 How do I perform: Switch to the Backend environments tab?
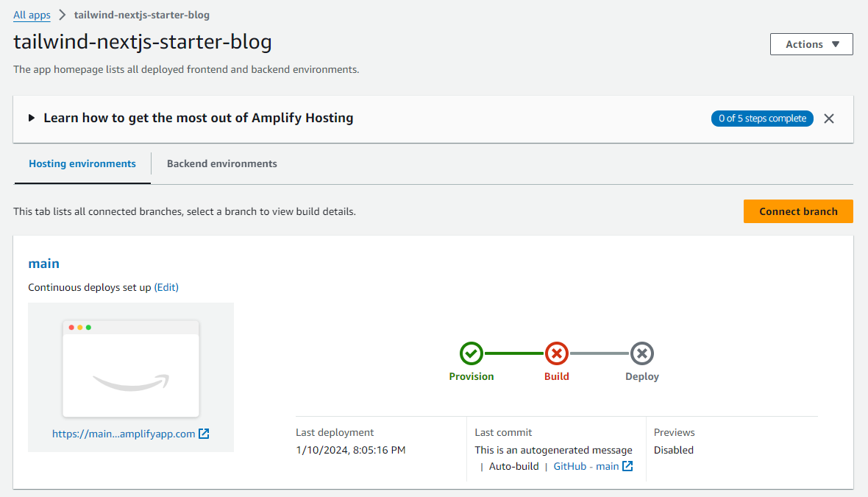(222, 163)
